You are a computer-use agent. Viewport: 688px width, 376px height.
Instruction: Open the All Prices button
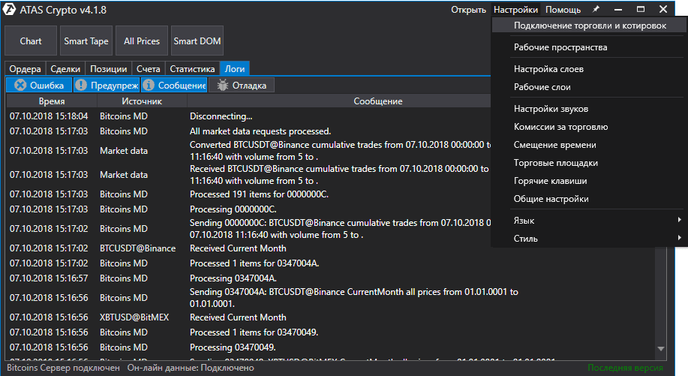click(142, 41)
